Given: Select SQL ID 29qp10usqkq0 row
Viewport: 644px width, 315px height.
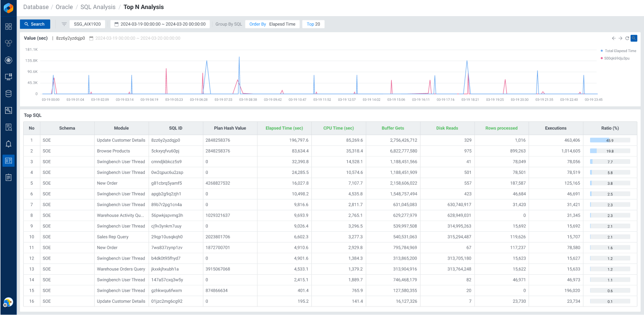Looking at the screenshot, I should click(330, 237).
